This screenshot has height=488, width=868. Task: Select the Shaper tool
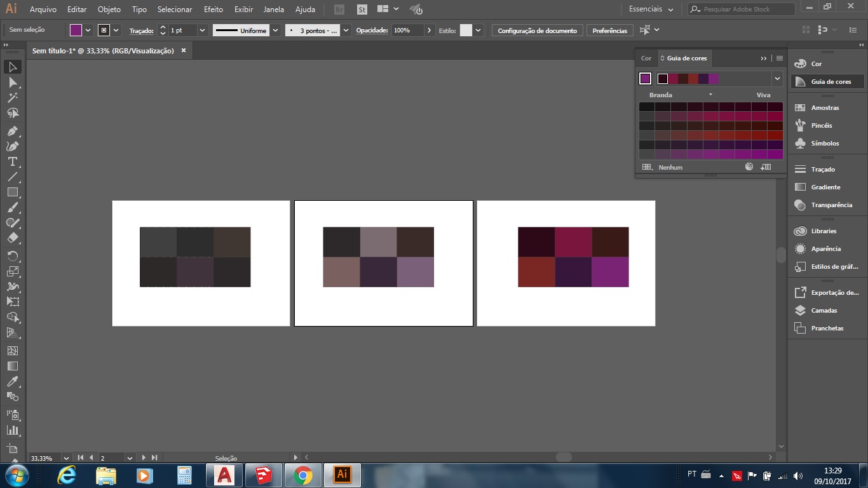tap(12, 222)
